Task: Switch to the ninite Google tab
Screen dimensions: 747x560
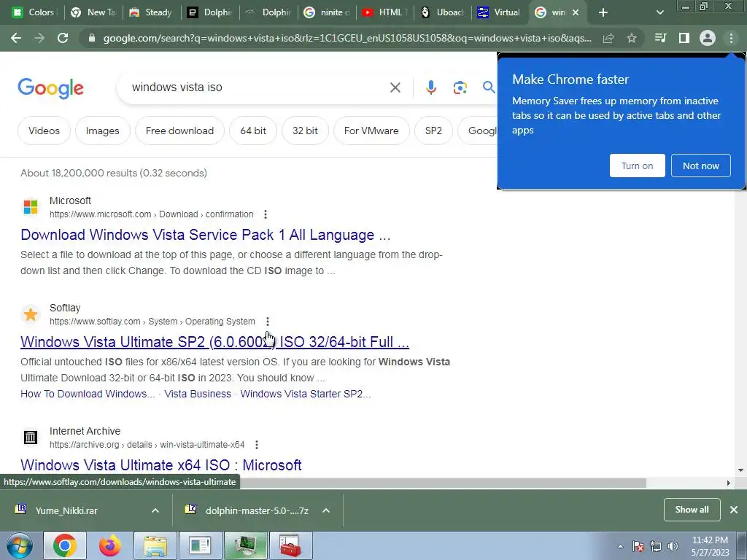Action: (x=327, y=12)
